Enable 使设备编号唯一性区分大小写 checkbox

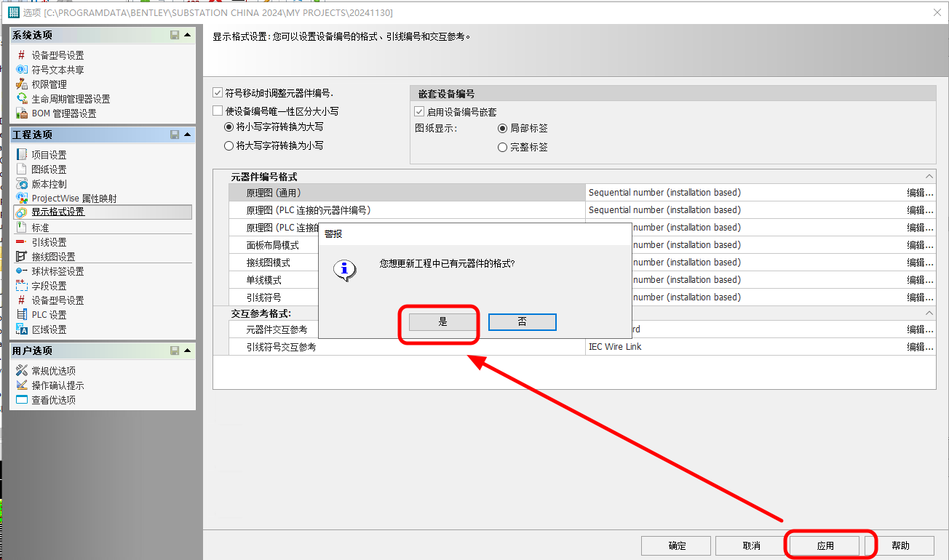click(x=217, y=111)
